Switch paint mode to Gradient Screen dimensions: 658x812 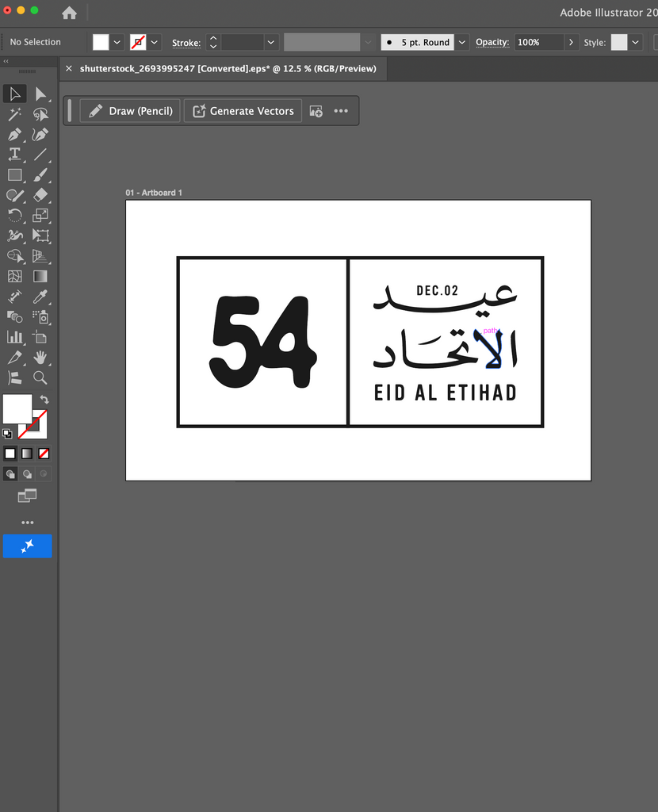(x=27, y=454)
